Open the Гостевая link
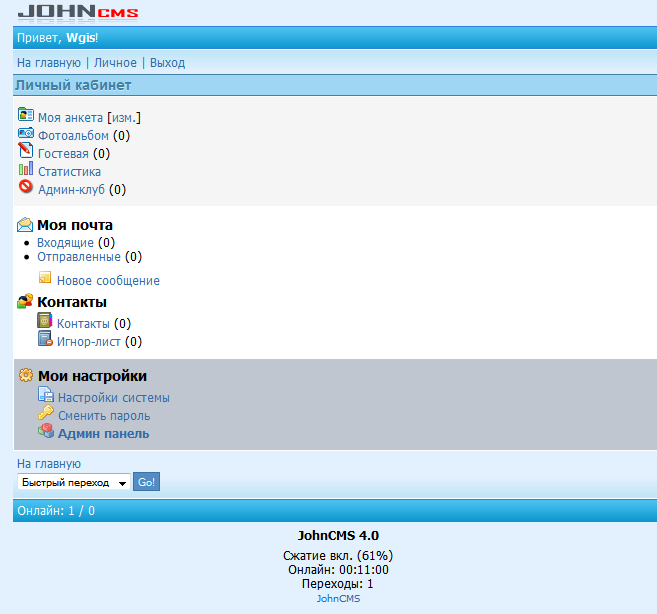Screen dimensions: 657x614 [x=63, y=154]
